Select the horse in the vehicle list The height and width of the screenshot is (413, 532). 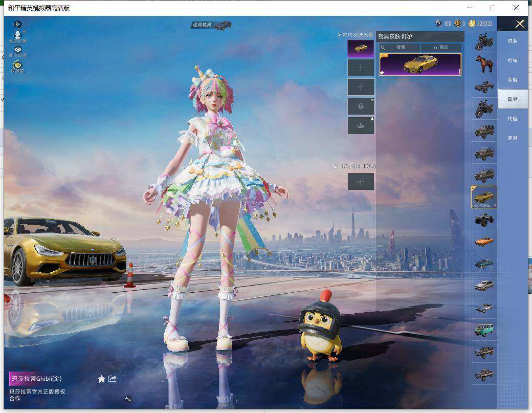(x=484, y=64)
